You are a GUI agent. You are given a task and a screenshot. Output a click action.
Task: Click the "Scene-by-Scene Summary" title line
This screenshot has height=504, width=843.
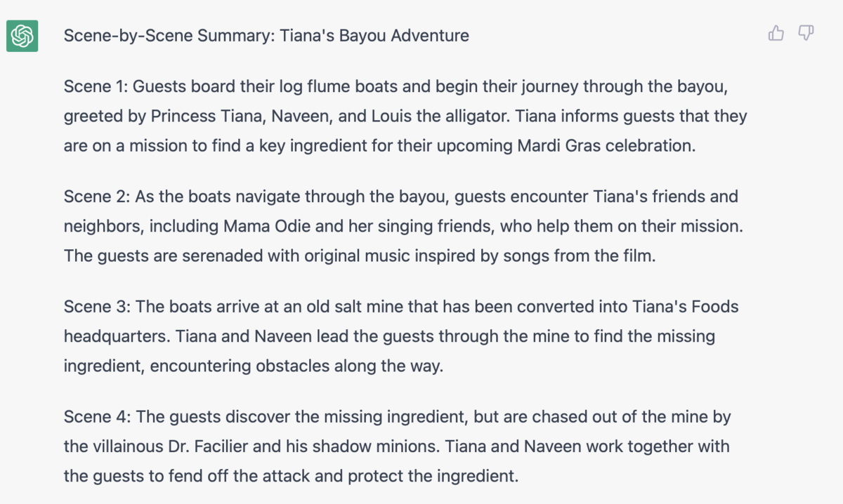pos(266,35)
